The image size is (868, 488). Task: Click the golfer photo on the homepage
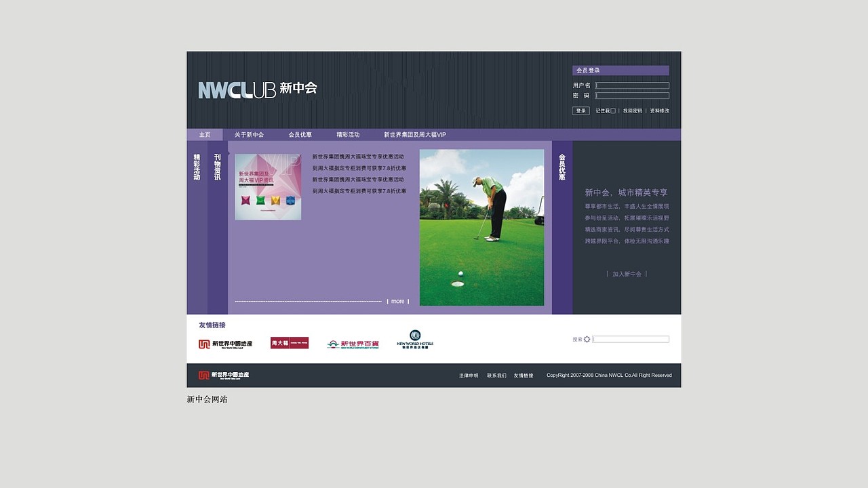tap(481, 227)
